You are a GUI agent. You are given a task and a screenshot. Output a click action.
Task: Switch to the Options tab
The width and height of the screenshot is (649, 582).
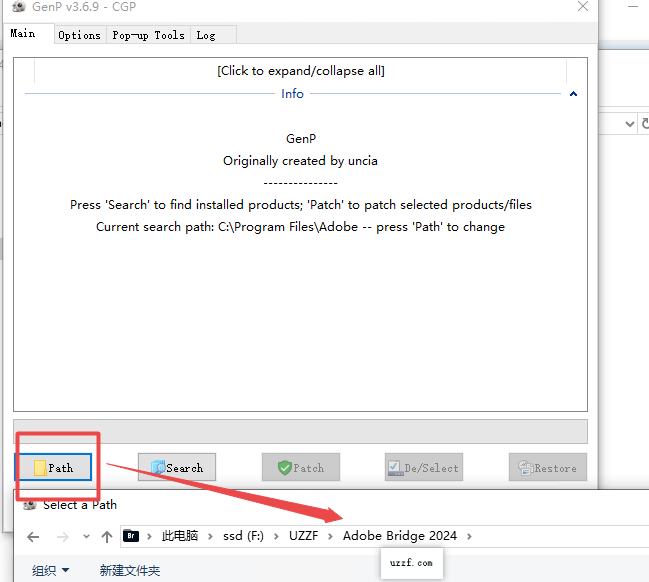tap(79, 35)
